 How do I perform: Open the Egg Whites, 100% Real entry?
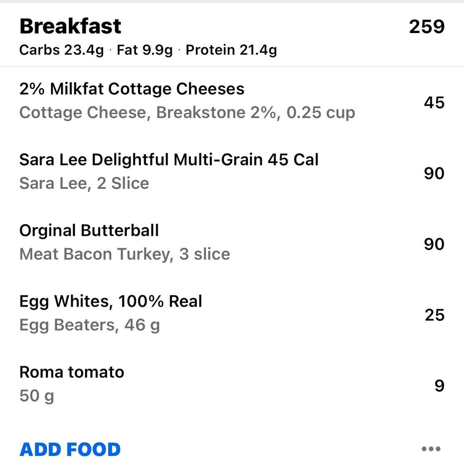click(x=232, y=314)
